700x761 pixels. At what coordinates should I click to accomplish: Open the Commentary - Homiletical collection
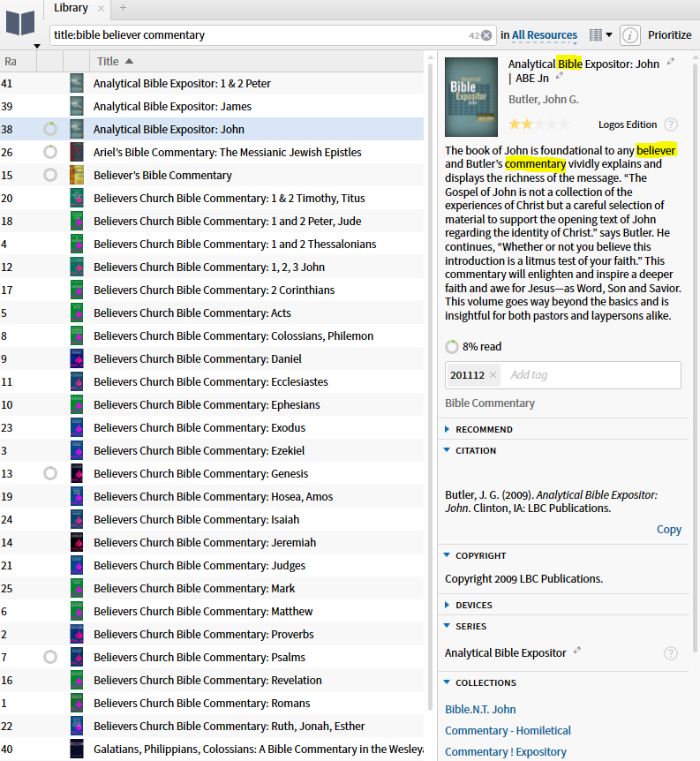508,730
